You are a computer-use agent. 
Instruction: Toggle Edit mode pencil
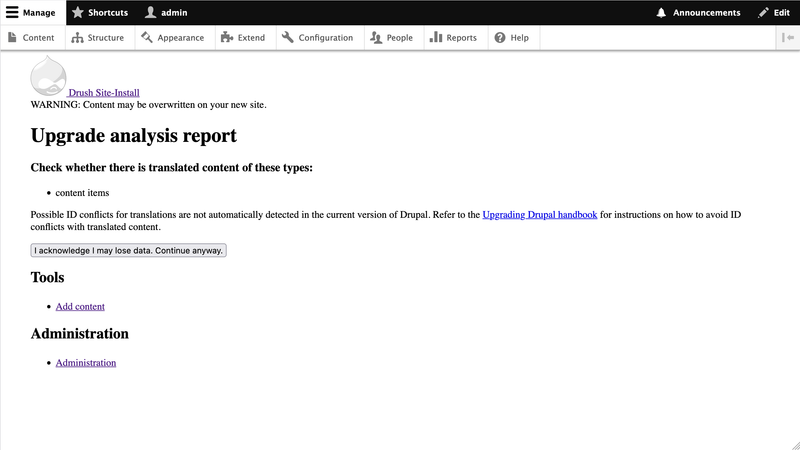(x=774, y=13)
